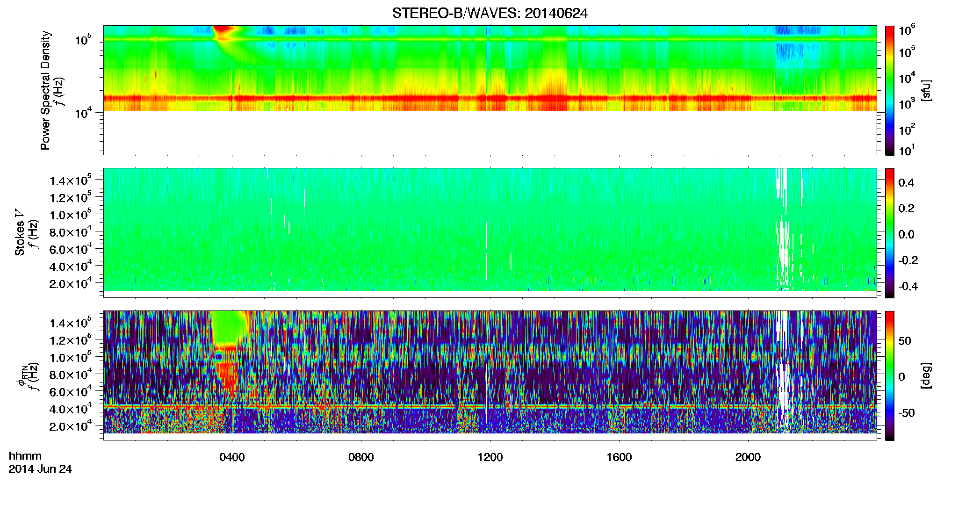Click the Power Spectral Density colorbar
Viewport: 980px width, 505px height.
coord(890,90)
